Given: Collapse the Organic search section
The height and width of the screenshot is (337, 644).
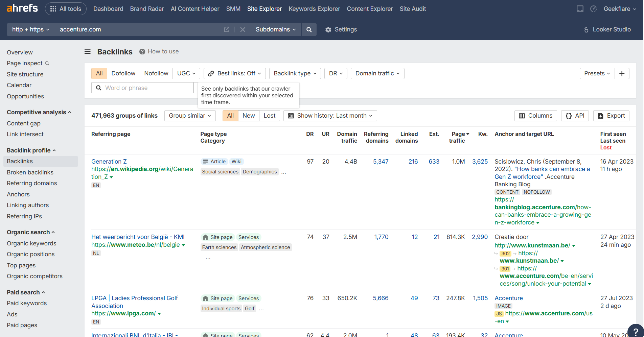Looking at the screenshot, I should tap(31, 232).
